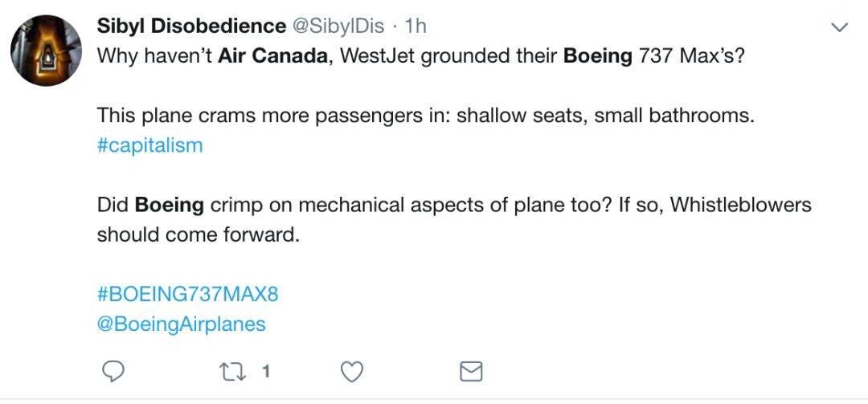868x404 pixels.
Task: Open Sibyl Disobedience's profile picture
Action: [x=46, y=51]
